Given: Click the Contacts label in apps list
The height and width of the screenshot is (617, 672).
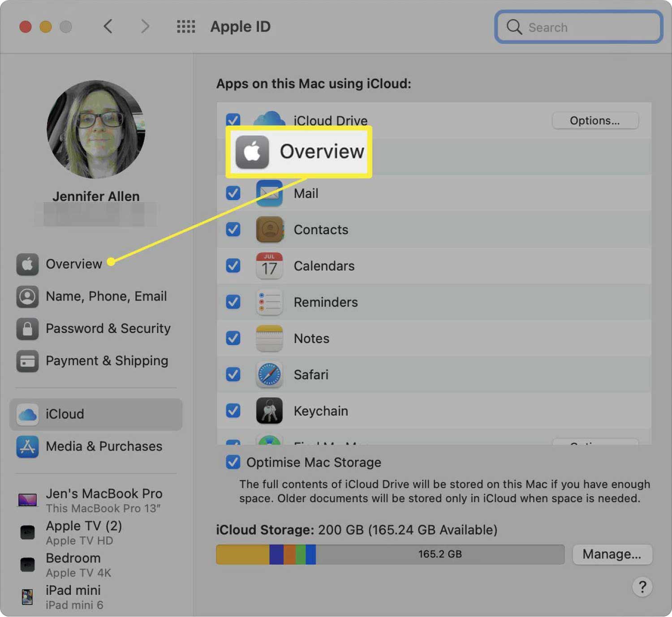Looking at the screenshot, I should click(321, 230).
